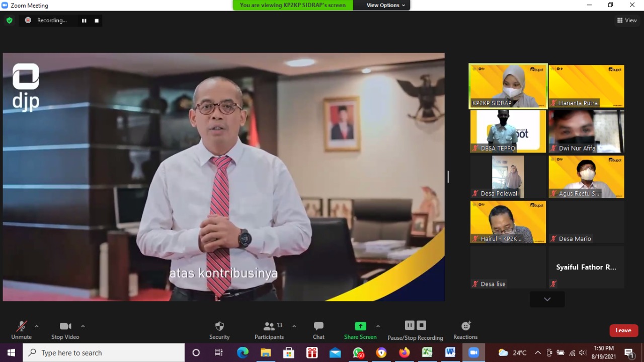644x362 pixels.
Task: Expand video options arrow beside Stop Video
Action: 83,326
